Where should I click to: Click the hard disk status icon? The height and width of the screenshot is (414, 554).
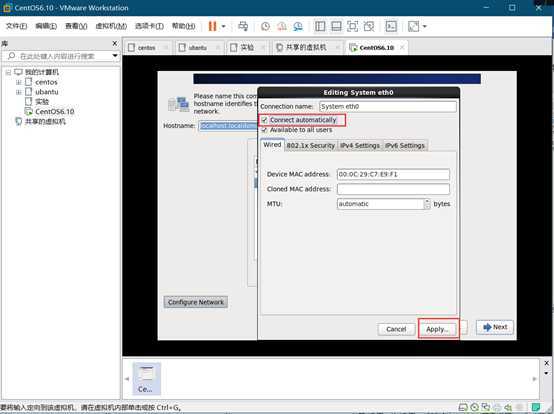(x=463, y=407)
